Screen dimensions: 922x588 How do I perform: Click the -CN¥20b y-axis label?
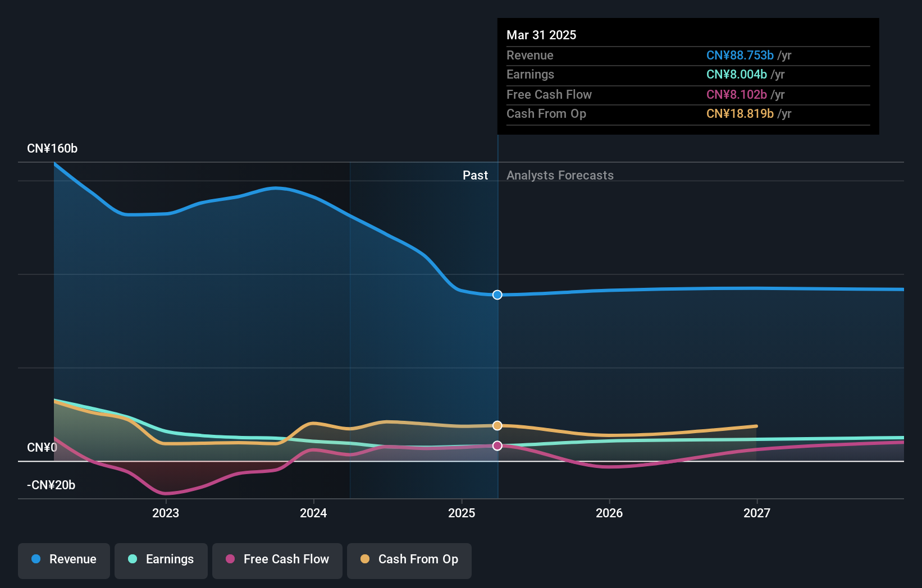click(51, 485)
